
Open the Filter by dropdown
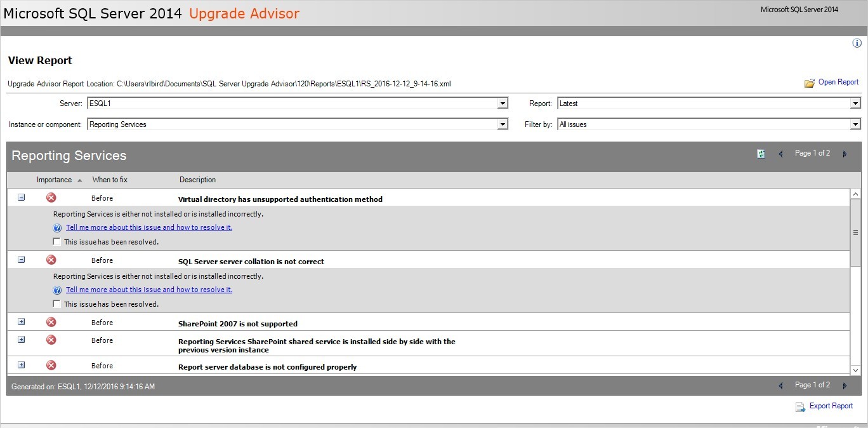709,124
